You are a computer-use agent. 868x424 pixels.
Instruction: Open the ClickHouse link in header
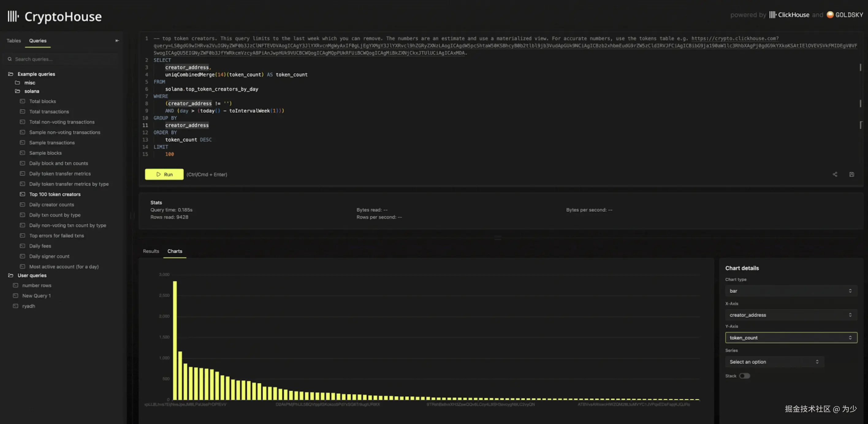pyautogui.click(x=789, y=15)
